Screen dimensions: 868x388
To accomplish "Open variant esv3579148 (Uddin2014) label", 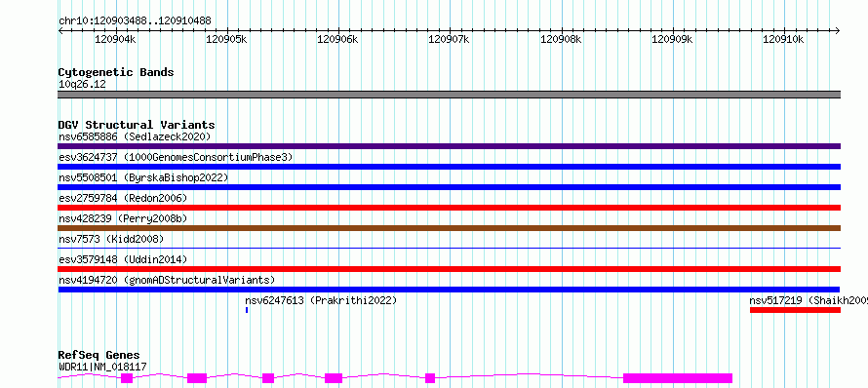I will point(123,259).
